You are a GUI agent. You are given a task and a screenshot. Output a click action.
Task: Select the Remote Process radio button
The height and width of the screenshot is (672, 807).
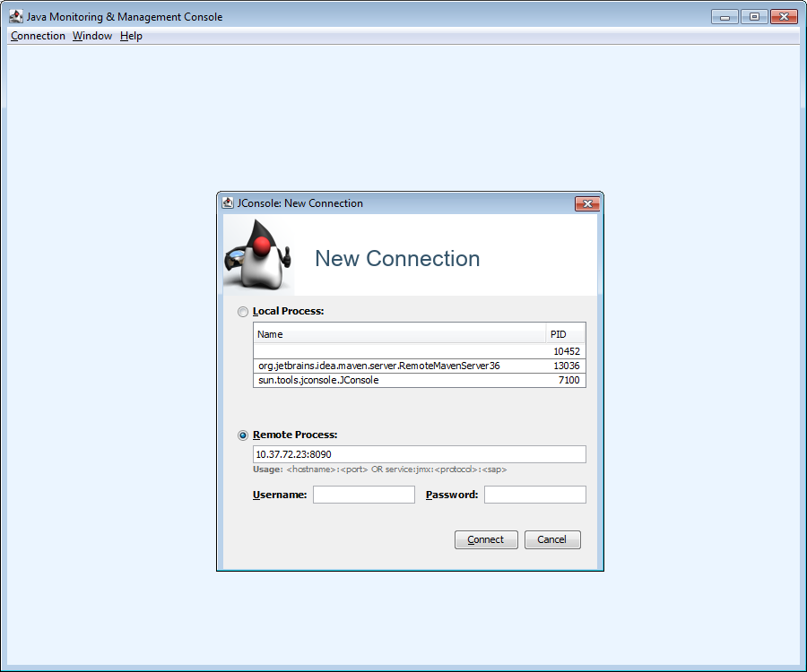pyautogui.click(x=242, y=435)
